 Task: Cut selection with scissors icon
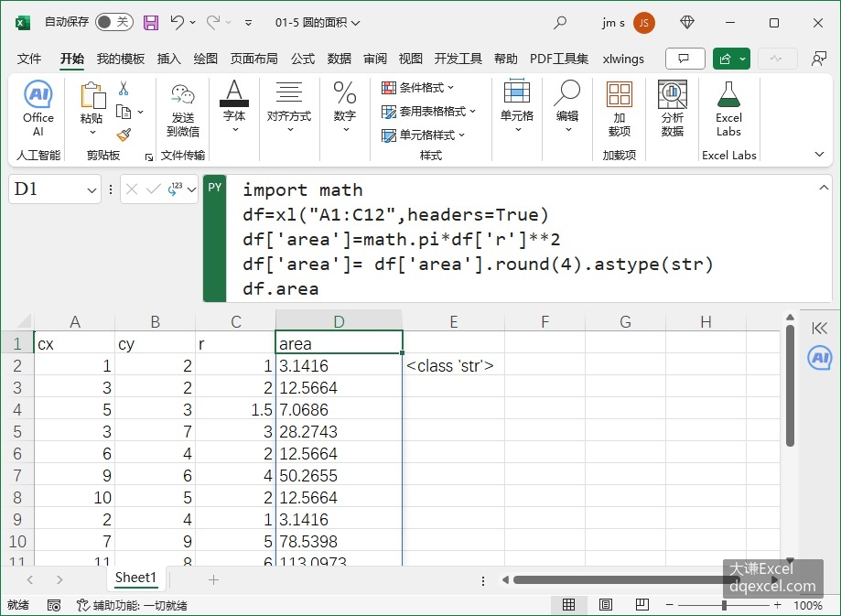(x=124, y=88)
